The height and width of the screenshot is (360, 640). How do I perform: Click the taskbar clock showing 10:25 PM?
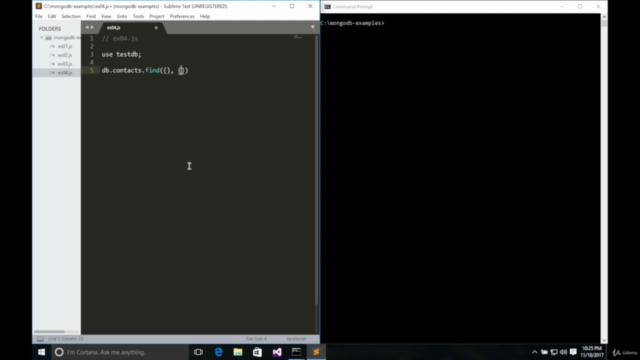pyautogui.click(x=592, y=352)
